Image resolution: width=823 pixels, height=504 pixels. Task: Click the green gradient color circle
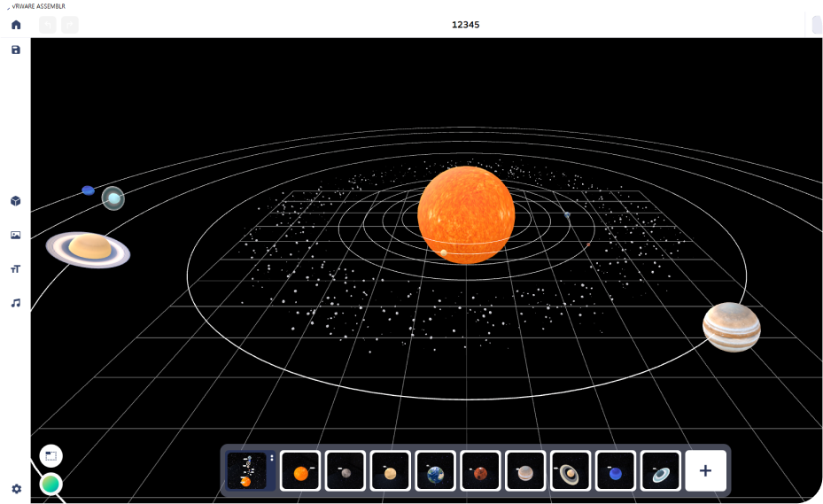click(x=50, y=484)
